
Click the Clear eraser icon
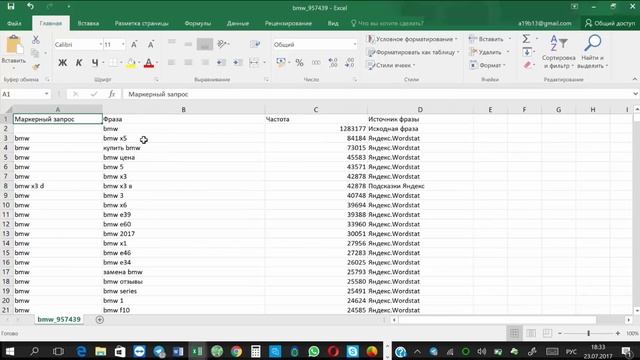pos(527,65)
